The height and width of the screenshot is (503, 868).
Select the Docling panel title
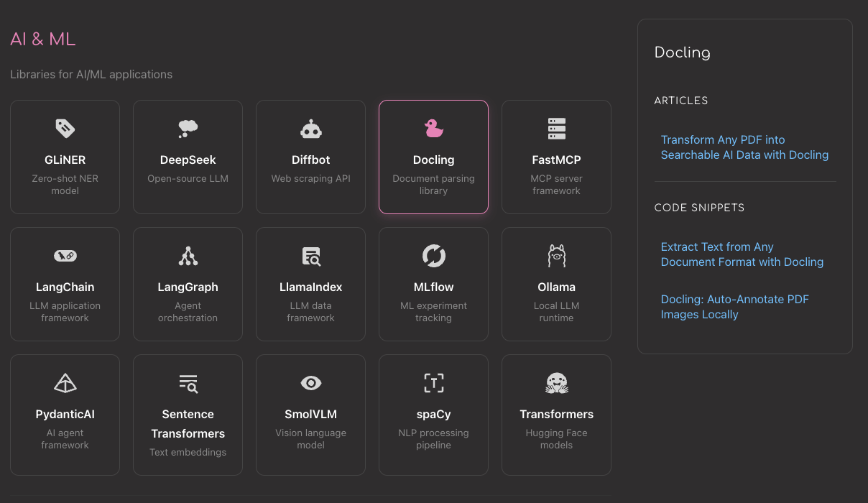[x=682, y=52]
